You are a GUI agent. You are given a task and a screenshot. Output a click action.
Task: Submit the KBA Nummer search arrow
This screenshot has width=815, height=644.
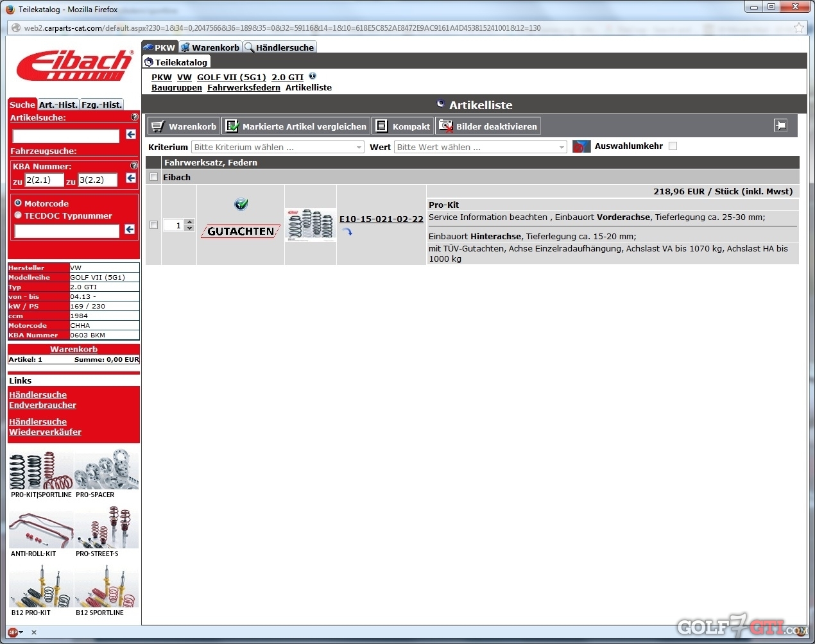[131, 178]
